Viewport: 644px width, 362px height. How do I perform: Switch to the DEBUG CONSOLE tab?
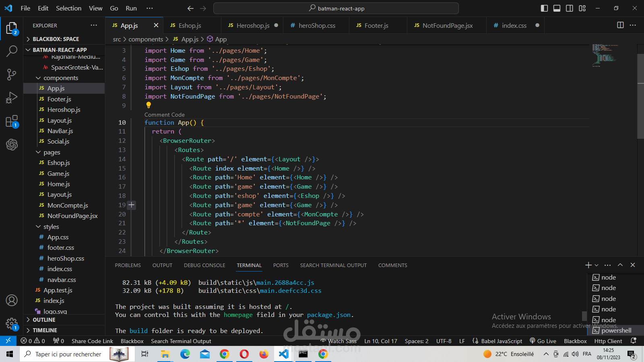pos(204,265)
